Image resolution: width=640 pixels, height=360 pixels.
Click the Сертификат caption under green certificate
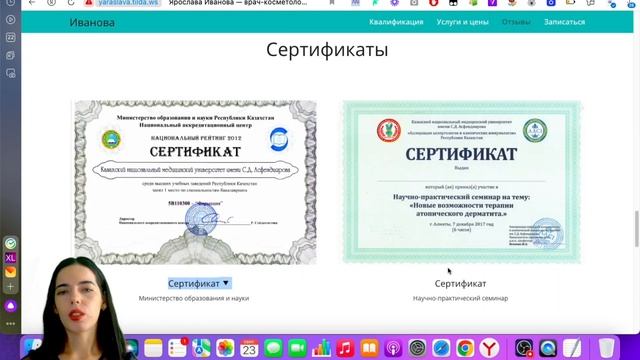click(460, 283)
